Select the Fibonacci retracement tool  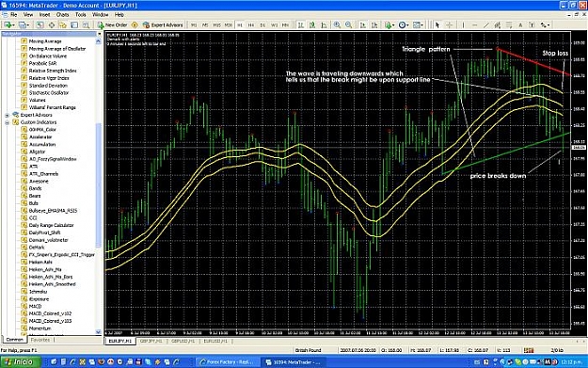click(x=509, y=24)
